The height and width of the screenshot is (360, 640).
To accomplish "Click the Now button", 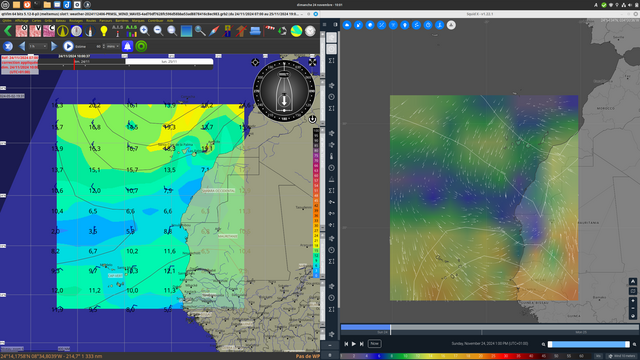I will tap(374, 344).
